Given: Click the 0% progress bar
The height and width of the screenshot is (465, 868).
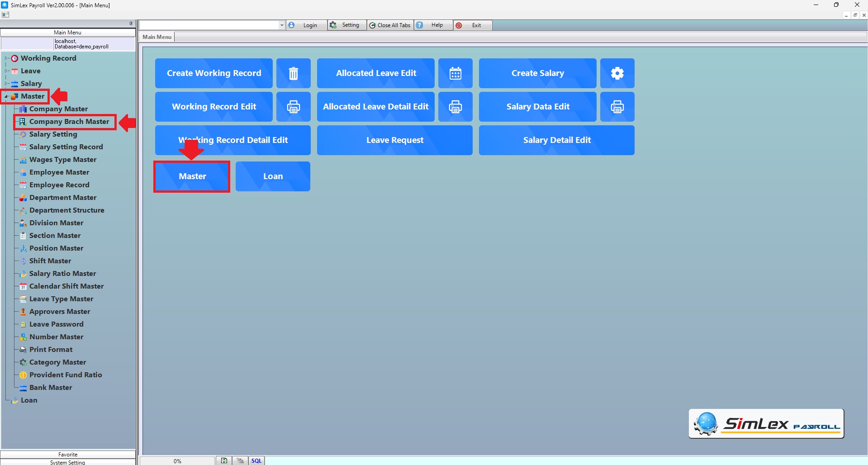Looking at the screenshot, I should 177,460.
